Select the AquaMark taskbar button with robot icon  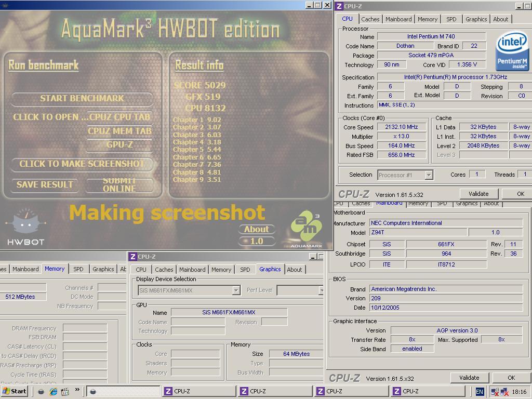tap(123, 392)
